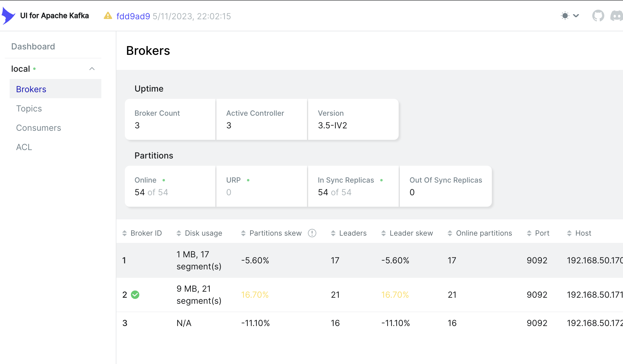Click the Partitions skew info icon
The image size is (623, 364).
point(312,233)
